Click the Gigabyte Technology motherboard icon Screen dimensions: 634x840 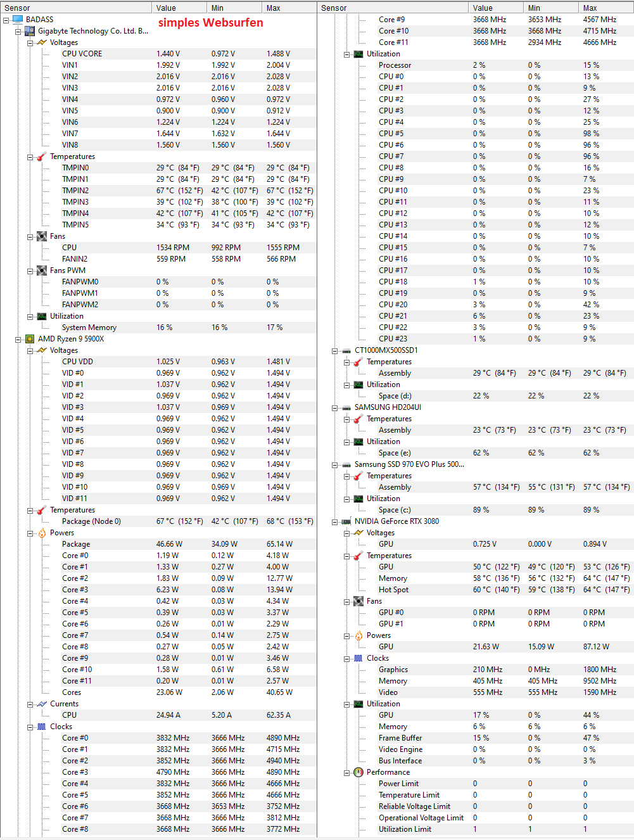30,31
